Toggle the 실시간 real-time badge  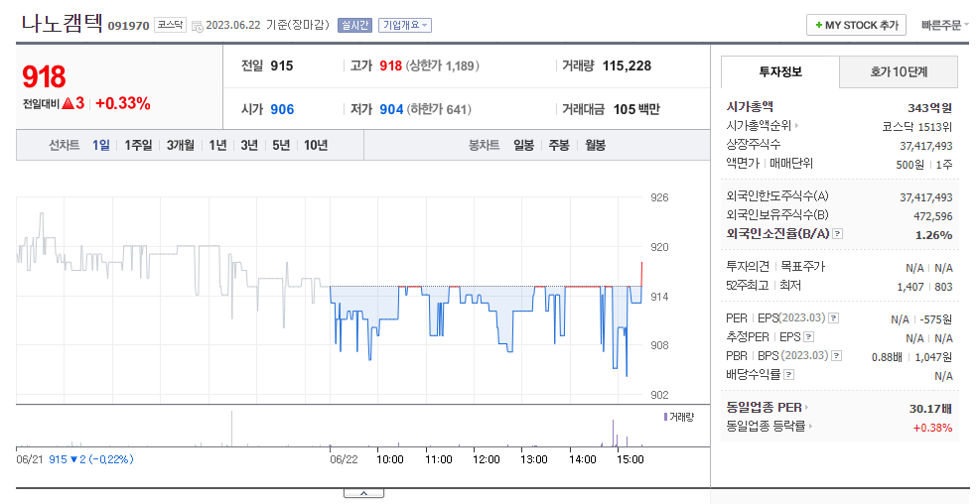pos(355,25)
